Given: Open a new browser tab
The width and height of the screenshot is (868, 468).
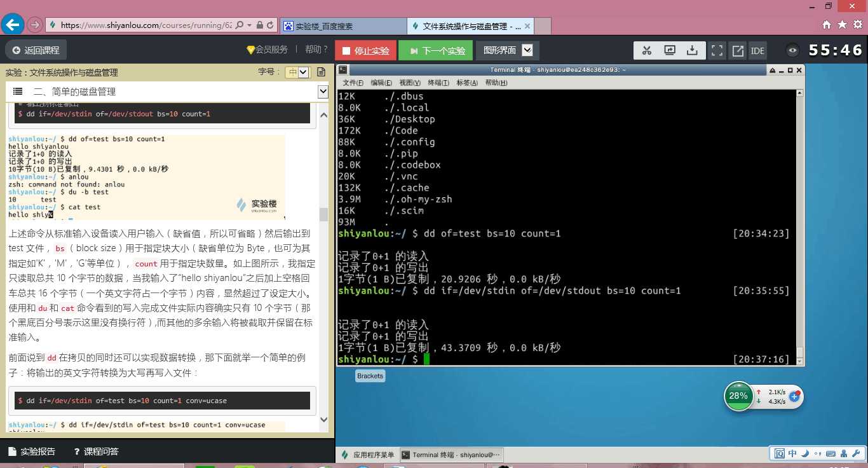Looking at the screenshot, I should [x=543, y=26].
